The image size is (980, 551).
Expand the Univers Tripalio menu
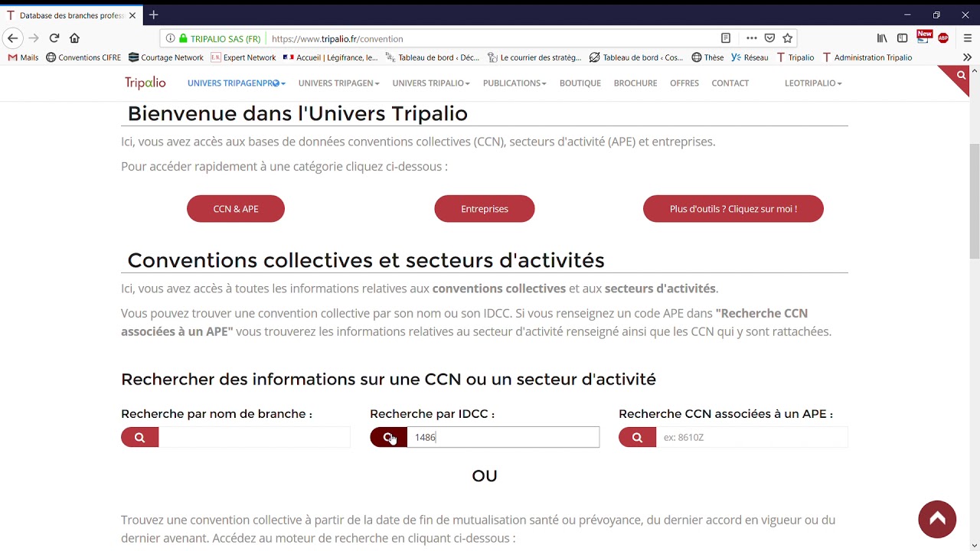431,83
